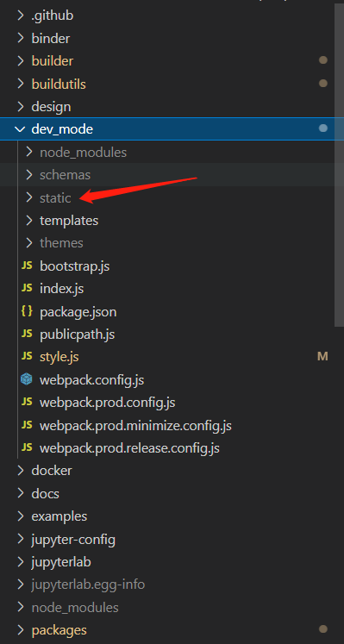Image resolution: width=344 pixels, height=644 pixels.
Task: Click the JS icon for webpack.prod.release.config.js
Action: pyautogui.click(x=27, y=447)
